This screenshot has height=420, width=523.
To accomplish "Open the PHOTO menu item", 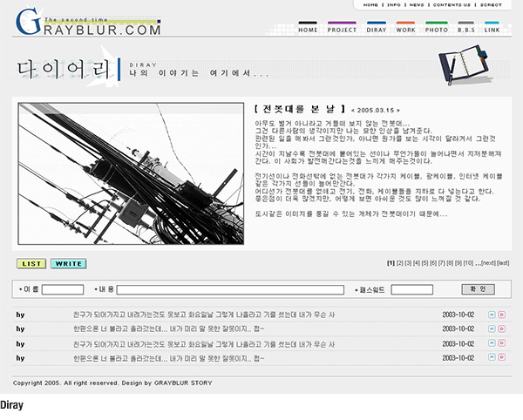I will 437,28.
